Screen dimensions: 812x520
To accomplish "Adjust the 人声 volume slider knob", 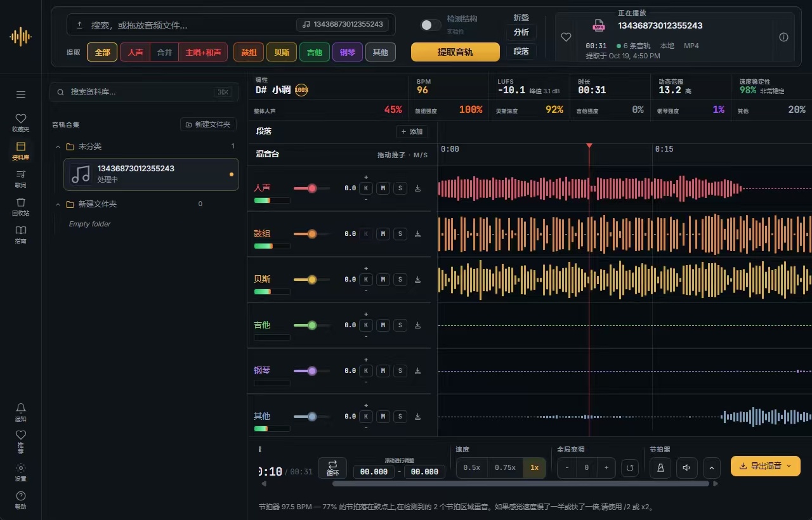I will 312,188.
